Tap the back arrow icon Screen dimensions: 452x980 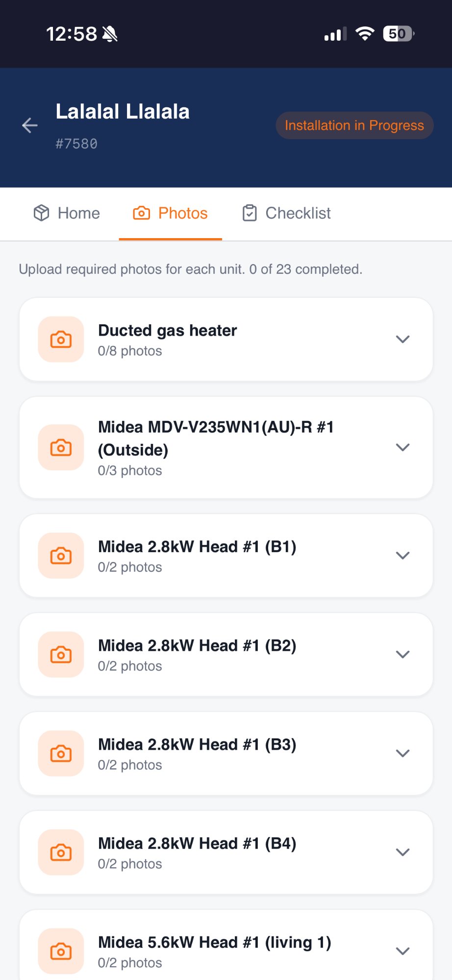pyautogui.click(x=30, y=125)
